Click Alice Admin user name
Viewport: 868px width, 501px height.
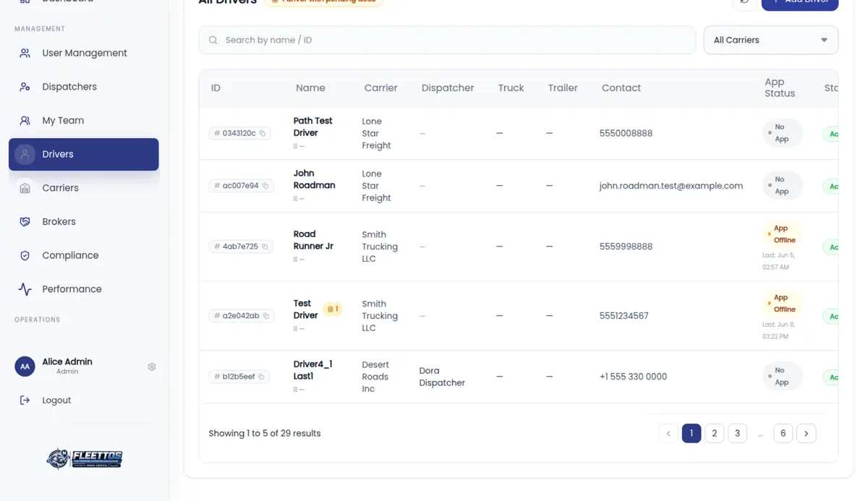[67, 361]
